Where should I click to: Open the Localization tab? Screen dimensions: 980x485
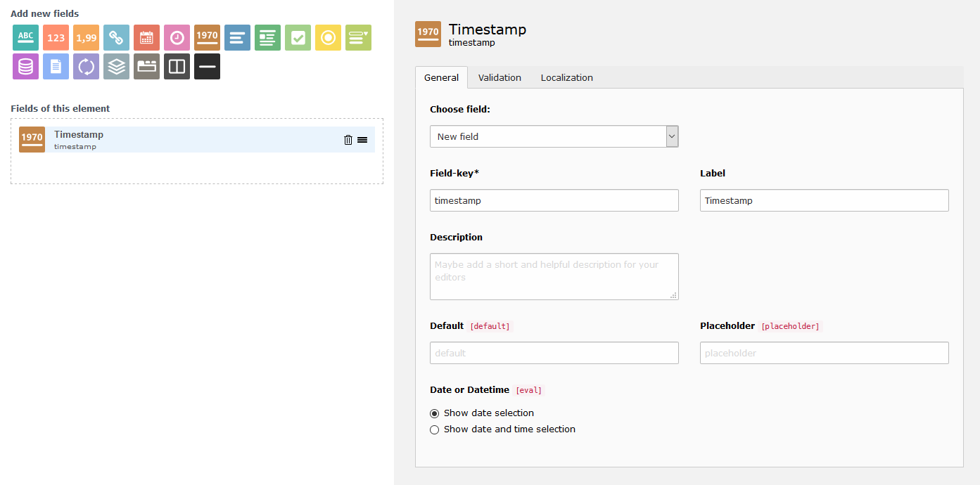click(x=566, y=77)
